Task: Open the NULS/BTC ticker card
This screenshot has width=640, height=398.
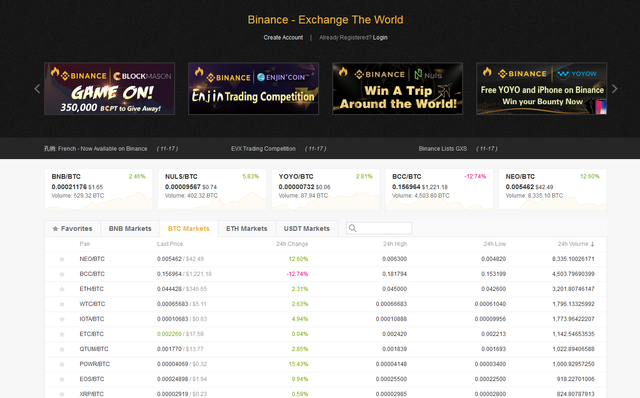Action: click(x=212, y=189)
